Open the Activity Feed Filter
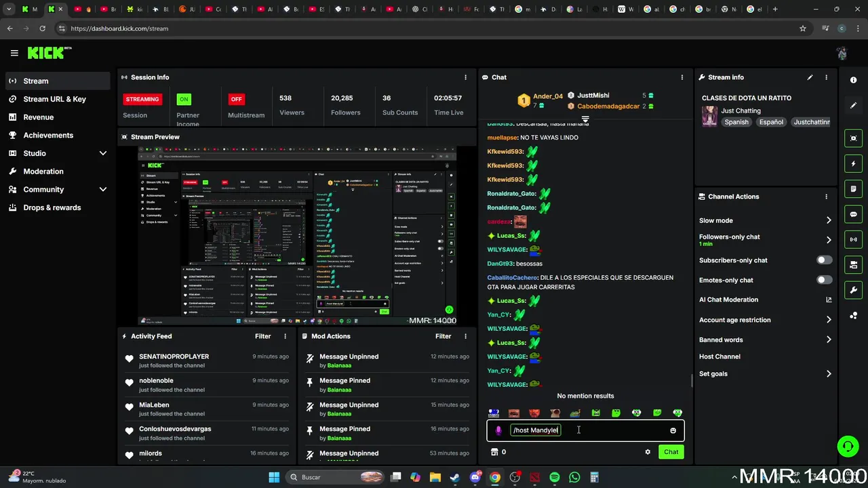868x488 pixels. click(x=262, y=336)
